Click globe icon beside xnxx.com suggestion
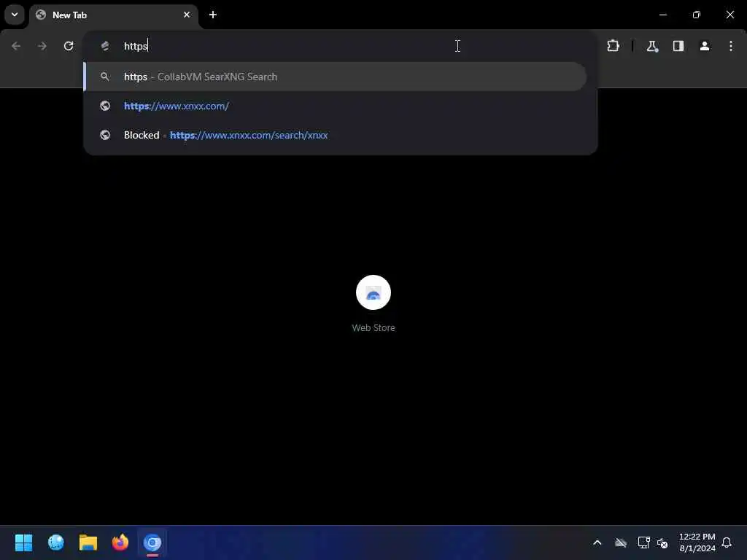747x560 pixels. 105,106
